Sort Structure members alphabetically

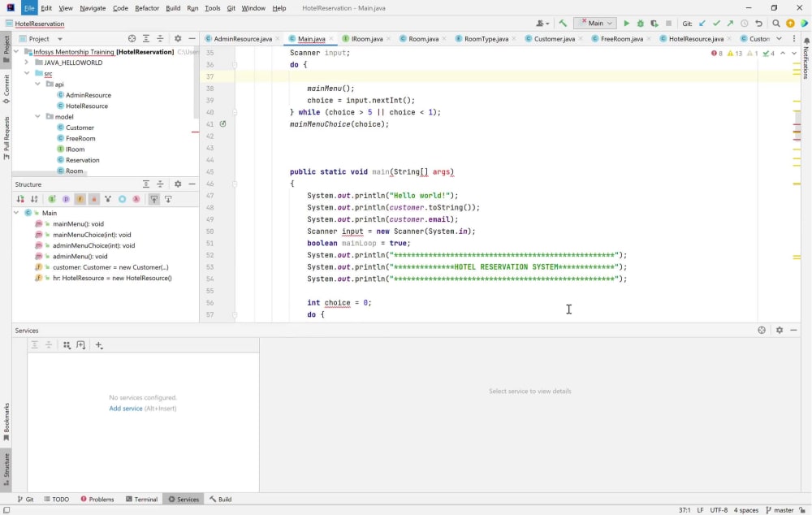[34, 199]
